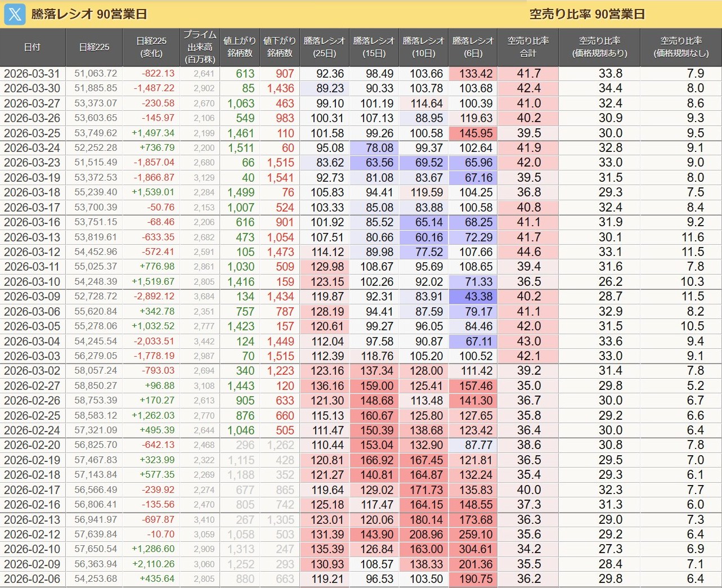Click the 空売り比率 (価格規制なし) header

(681, 47)
